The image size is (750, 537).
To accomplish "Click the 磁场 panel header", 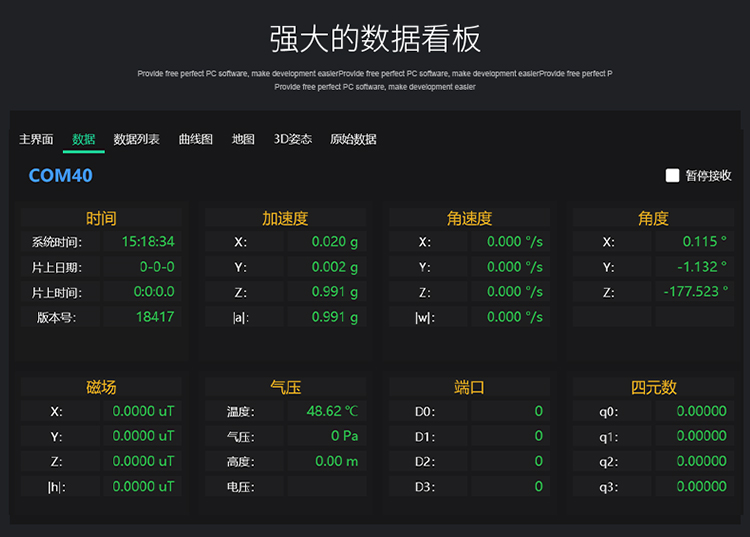I will coord(101,388).
